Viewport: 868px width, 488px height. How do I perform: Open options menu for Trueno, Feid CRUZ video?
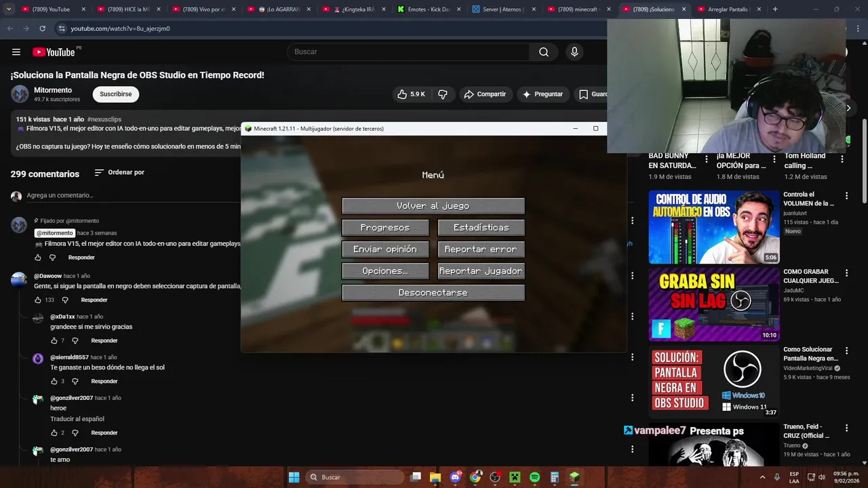click(x=846, y=428)
